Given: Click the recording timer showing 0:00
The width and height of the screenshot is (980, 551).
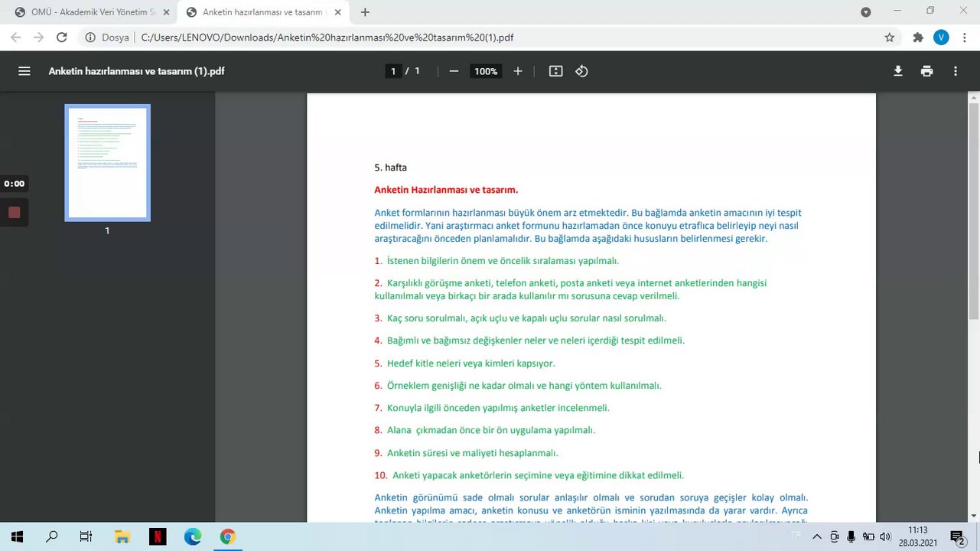Looking at the screenshot, I should pyautogui.click(x=14, y=184).
